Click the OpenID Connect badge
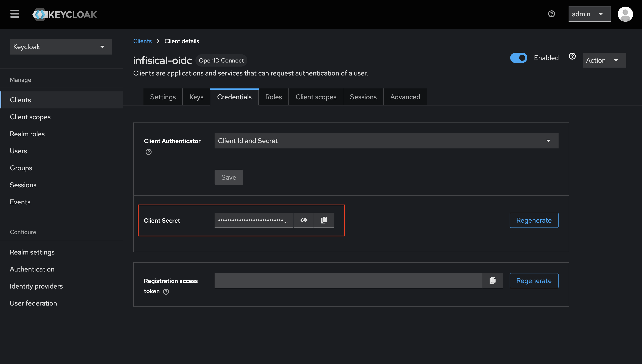This screenshot has width=642, height=364. (x=221, y=60)
